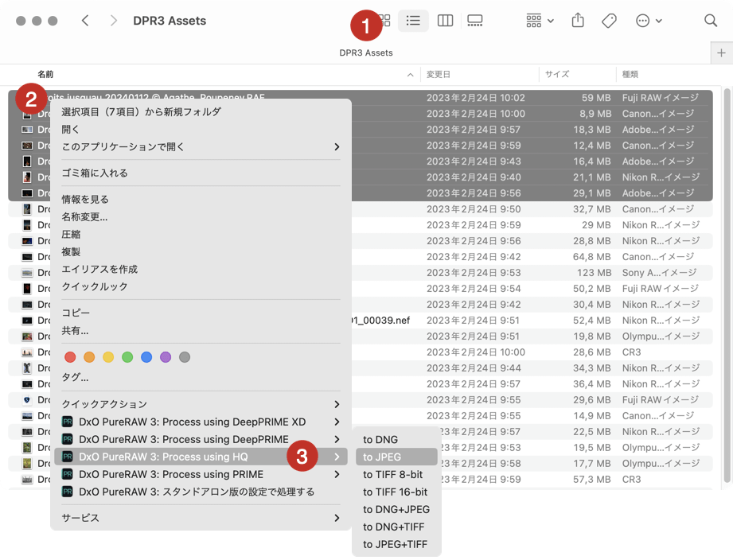Apply the orange tag color
Viewport: 733px width, 560px height.
[x=89, y=357]
